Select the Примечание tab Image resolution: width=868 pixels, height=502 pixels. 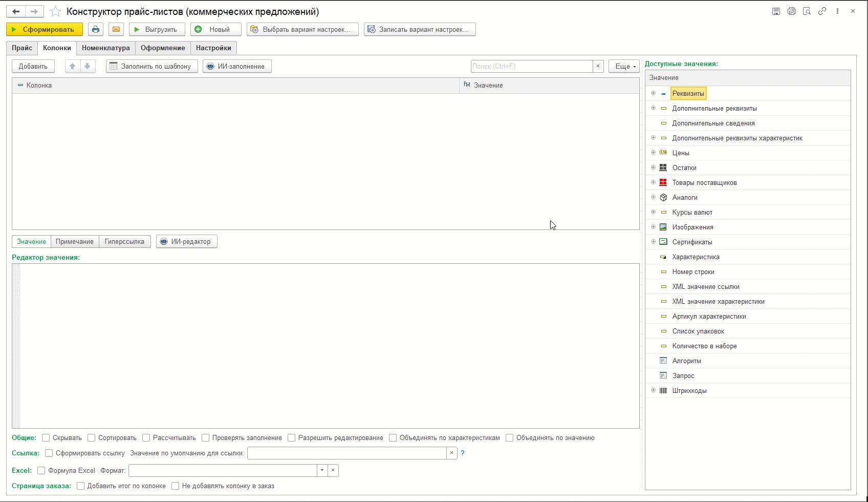(x=75, y=242)
